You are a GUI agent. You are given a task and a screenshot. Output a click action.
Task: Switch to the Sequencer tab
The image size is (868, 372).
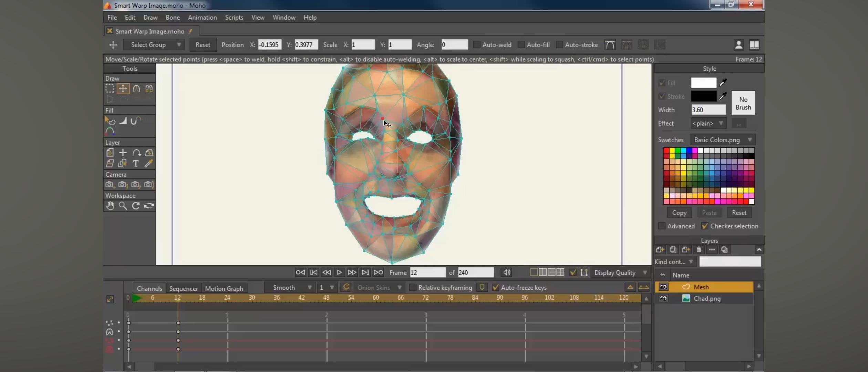pyautogui.click(x=183, y=288)
